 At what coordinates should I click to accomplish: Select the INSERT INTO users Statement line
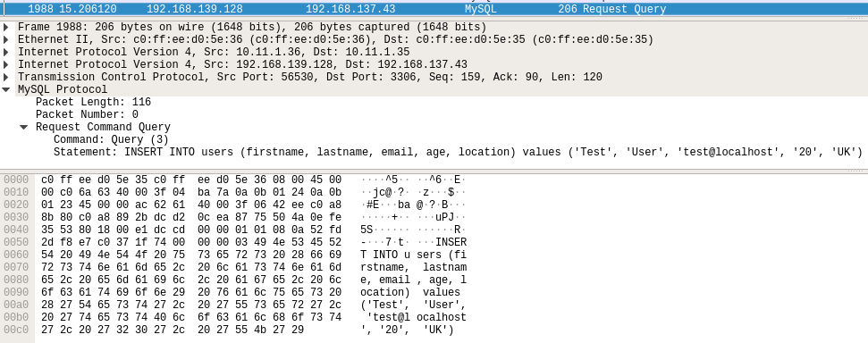(x=458, y=152)
